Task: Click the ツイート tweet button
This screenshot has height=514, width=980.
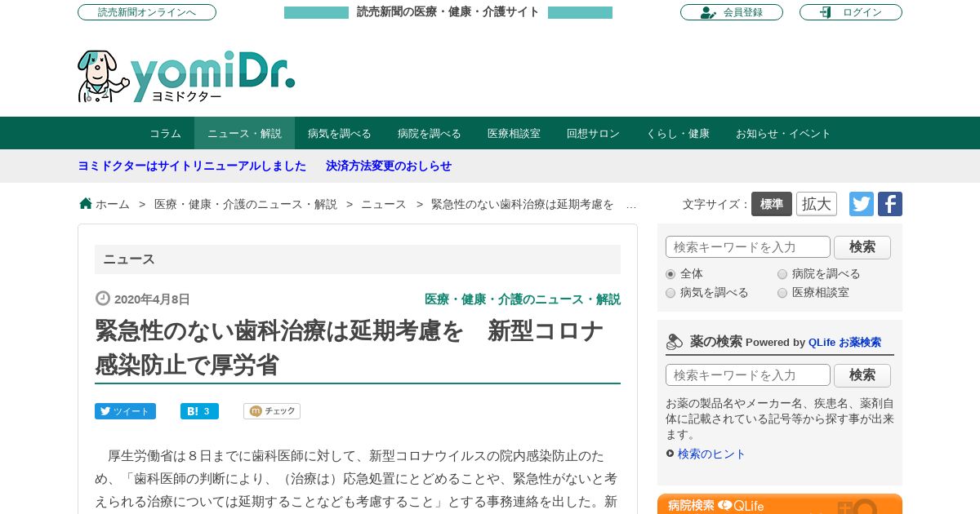Action: (125, 411)
